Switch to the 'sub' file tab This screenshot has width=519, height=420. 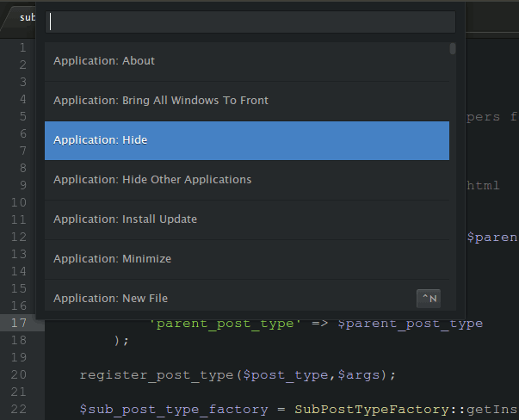28,16
